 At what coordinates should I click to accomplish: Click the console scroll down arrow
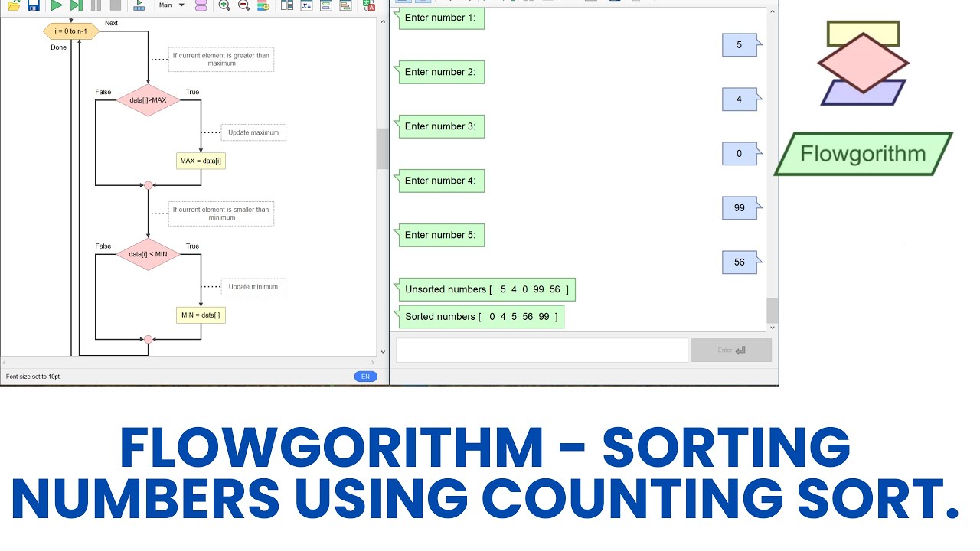[773, 328]
